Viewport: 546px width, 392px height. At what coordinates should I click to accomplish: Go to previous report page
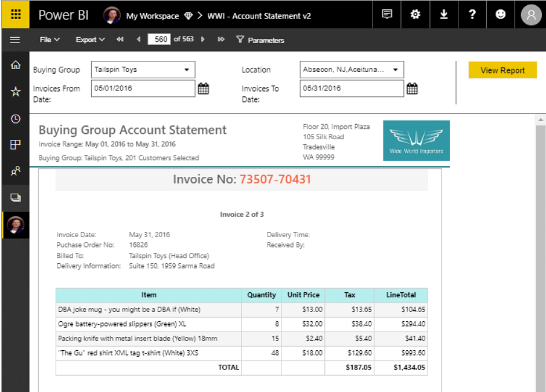pyautogui.click(x=139, y=39)
